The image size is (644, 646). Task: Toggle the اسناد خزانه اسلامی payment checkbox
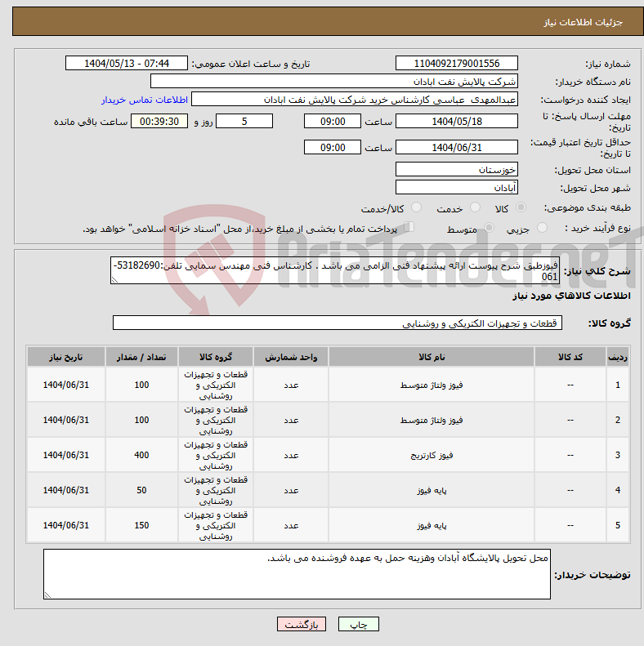click(409, 226)
